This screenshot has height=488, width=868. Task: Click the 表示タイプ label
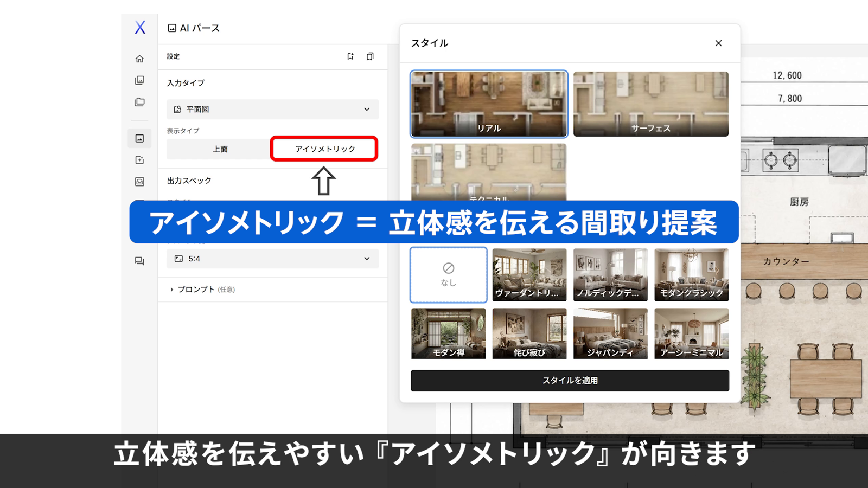coord(183,131)
